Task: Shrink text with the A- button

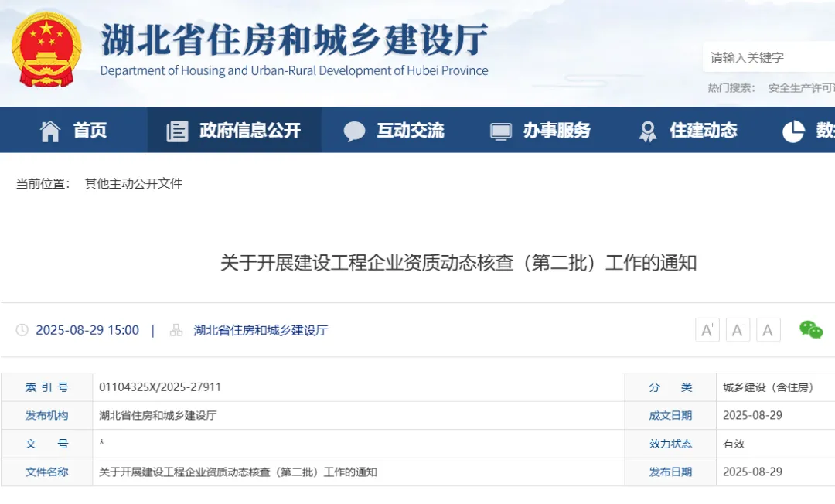Action: 738,329
